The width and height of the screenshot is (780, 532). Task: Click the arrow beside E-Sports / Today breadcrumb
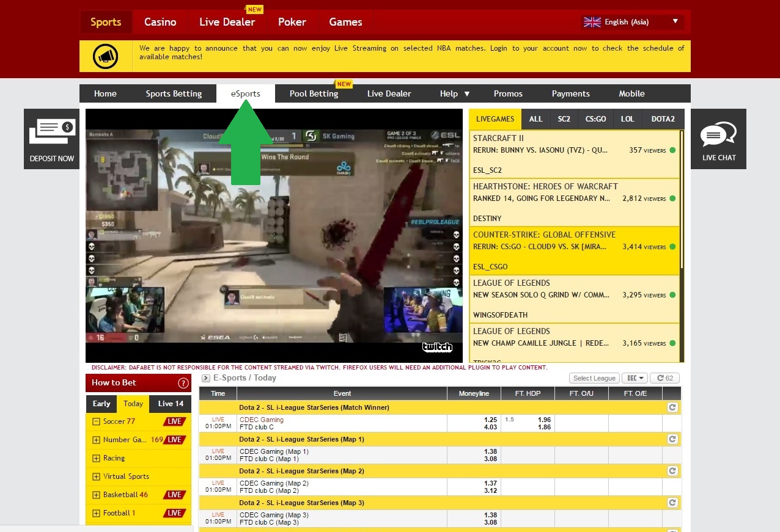(206, 378)
